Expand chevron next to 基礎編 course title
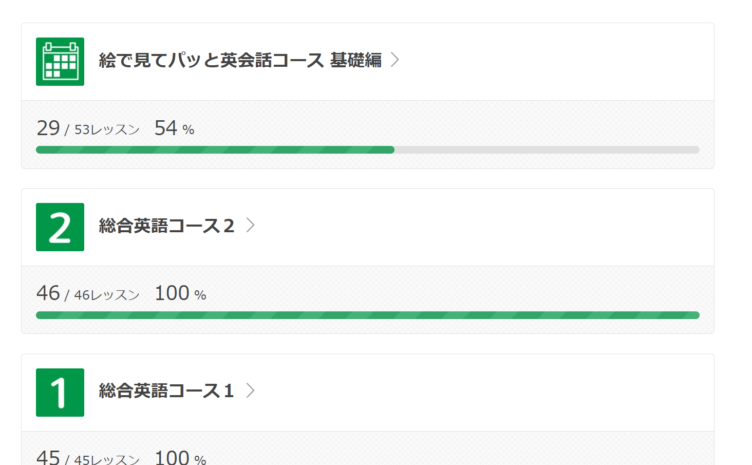This screenshot has height=465, width=752. [395, 60]
